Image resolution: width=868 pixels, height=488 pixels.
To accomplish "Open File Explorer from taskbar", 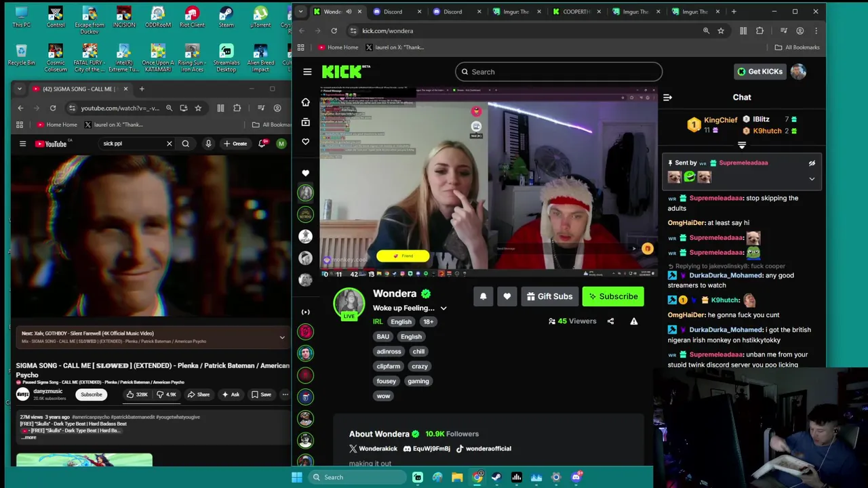I will click(x=457, y=477).
